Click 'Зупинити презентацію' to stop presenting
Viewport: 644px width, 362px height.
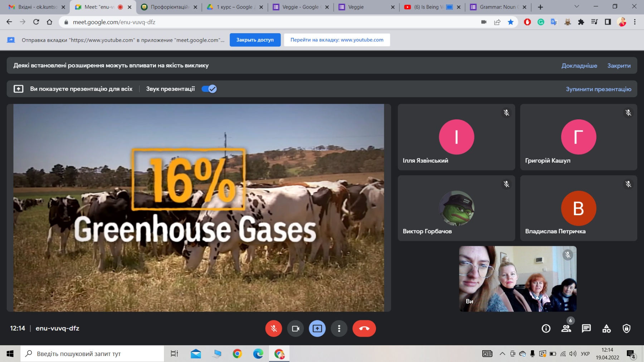598,89
